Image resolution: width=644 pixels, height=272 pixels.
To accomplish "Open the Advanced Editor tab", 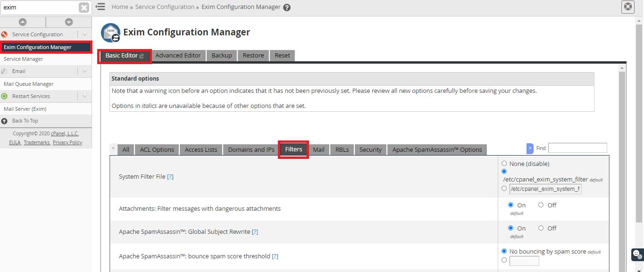I will coord(178,56).
